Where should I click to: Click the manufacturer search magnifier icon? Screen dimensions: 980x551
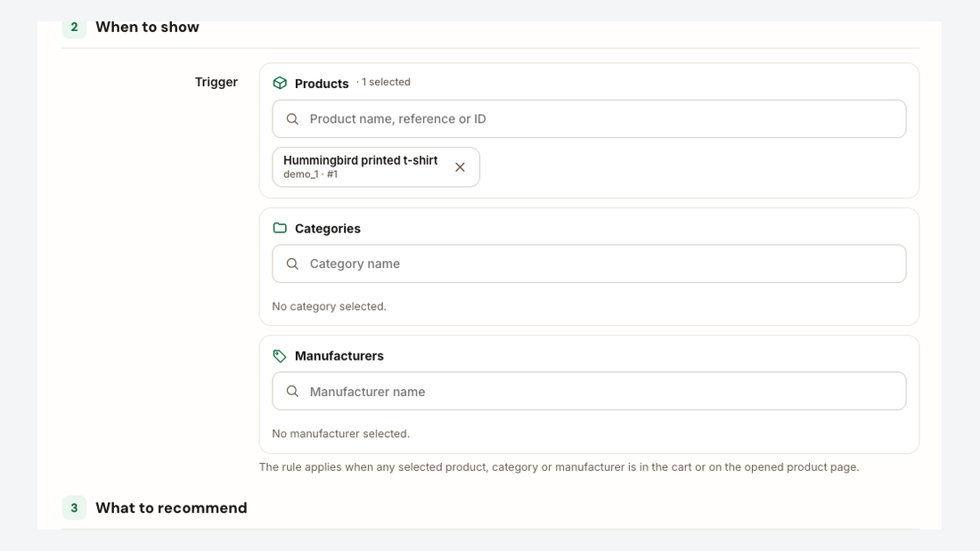pyautogui.click(x=292, y=391)
